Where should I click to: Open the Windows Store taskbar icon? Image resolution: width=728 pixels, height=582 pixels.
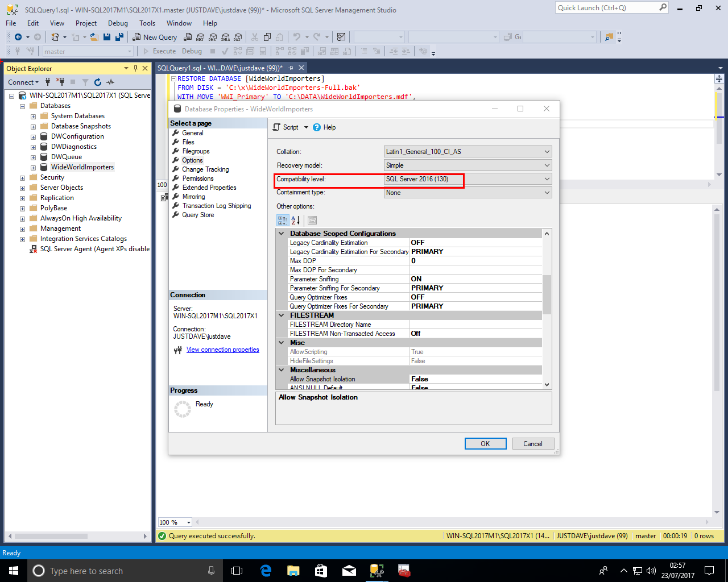point(321,571)
